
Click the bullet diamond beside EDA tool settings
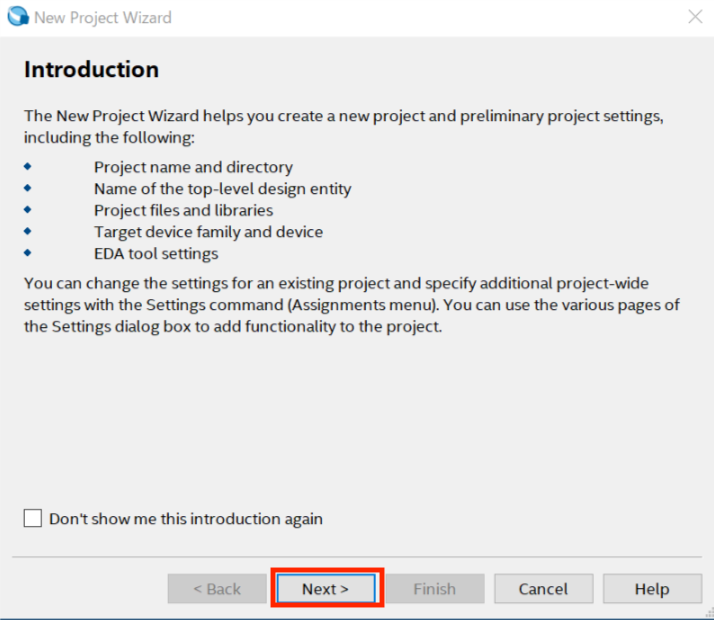pos(28,253)
